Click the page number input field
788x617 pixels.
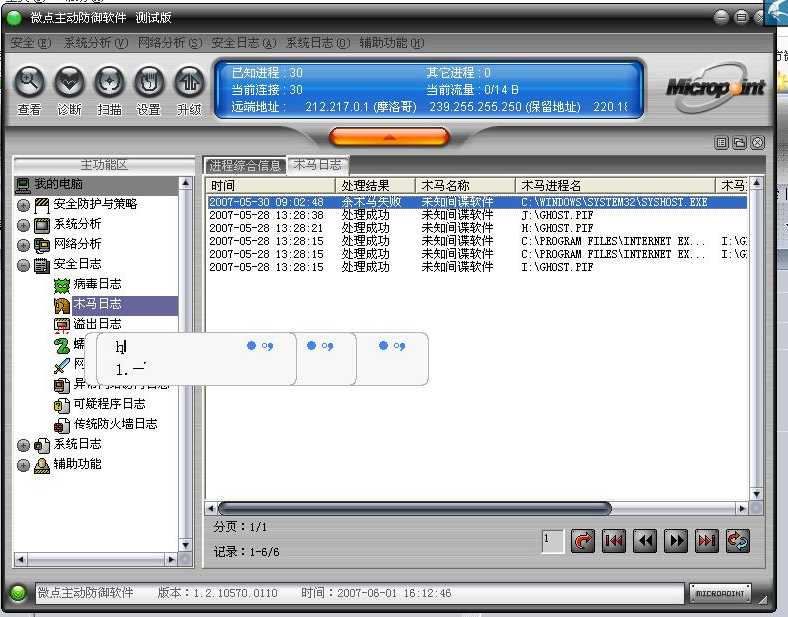tap(553, 541)
